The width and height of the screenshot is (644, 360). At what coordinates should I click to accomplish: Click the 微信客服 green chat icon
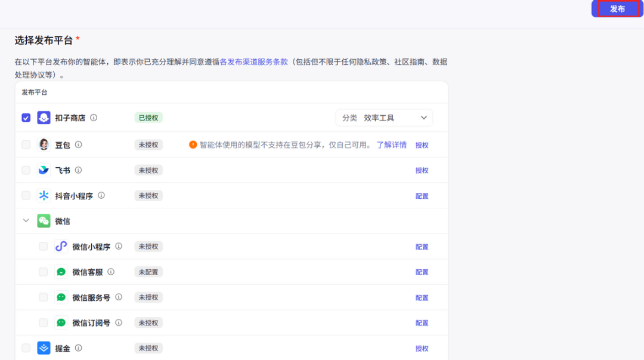click(x=60, y=272)
